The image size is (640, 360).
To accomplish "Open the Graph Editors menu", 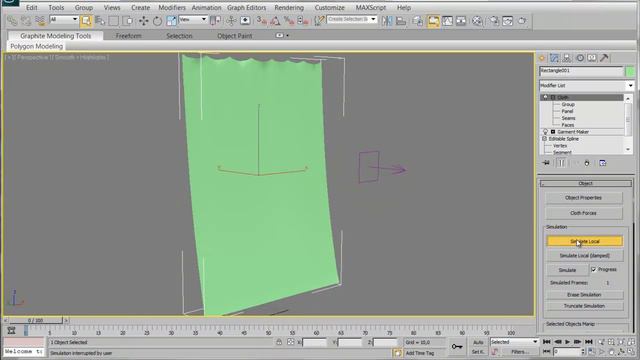I will pyautogui.click(x=247, y=7).
